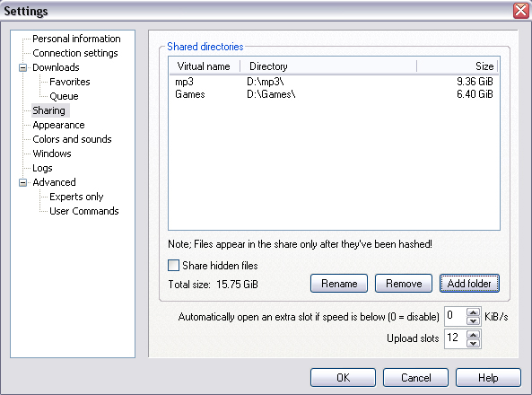Increase extra slot speed with up arrow
532x395 pixels.
point(473,312)
